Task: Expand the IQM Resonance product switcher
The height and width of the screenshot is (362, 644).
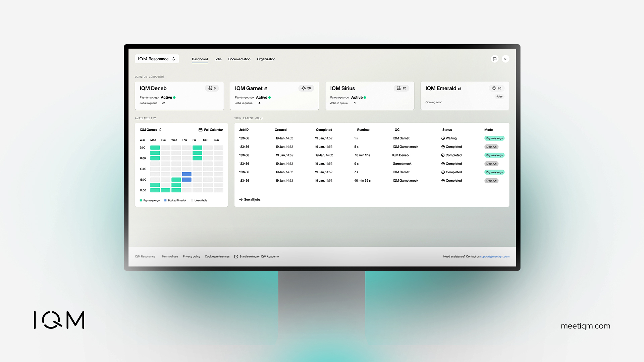Action: 157,59
